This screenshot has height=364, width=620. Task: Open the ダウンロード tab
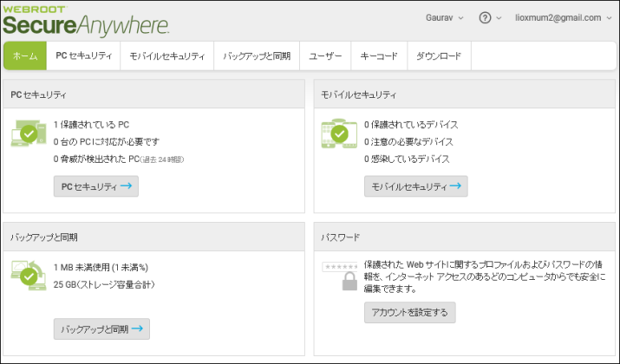coord(439,55)
